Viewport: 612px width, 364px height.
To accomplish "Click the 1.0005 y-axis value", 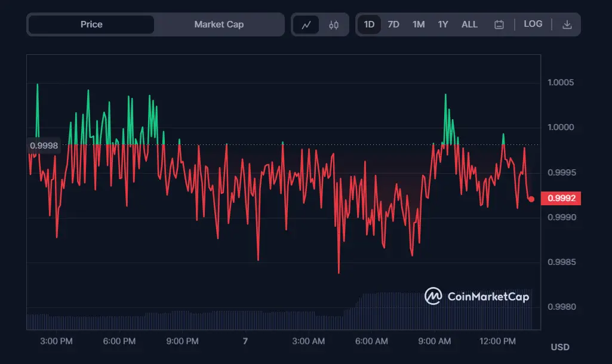I will tap(561, 82).
